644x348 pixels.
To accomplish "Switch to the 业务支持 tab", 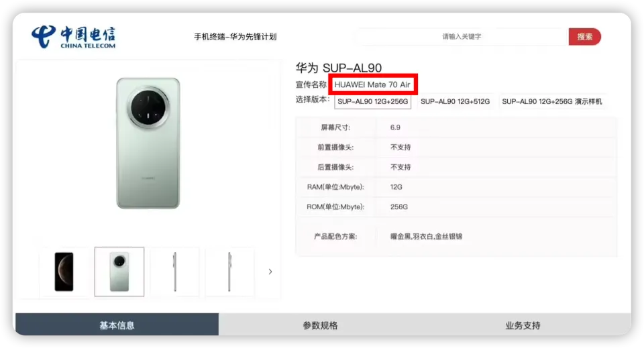I will pyautogui.click(x=523, y=325).
